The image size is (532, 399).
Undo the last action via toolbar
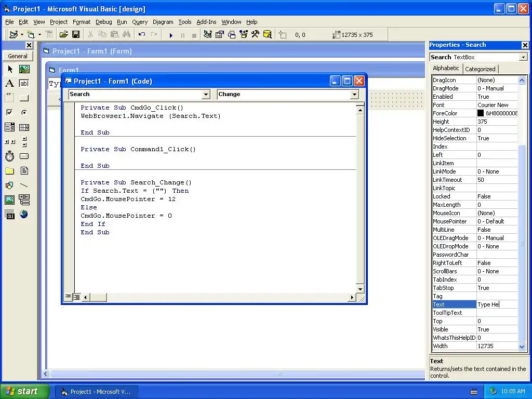pos(141,35)
